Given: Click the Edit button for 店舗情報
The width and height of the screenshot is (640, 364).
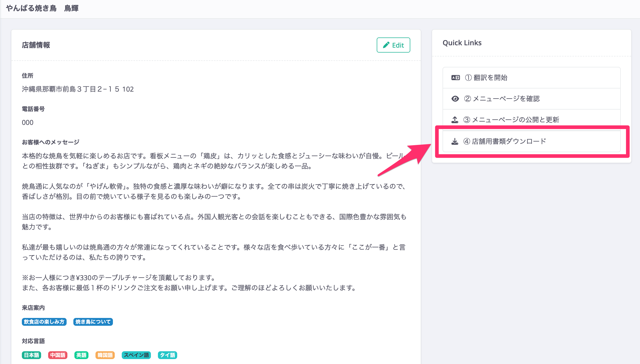Looking at the screenshot, I should click(x=393, y=45).
